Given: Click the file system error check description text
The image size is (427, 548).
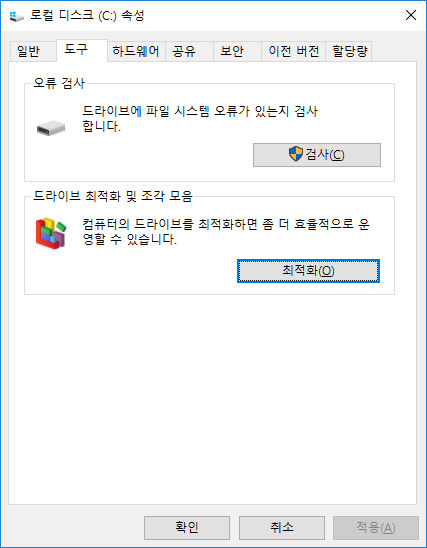Looking at the screenshot, I should (200, 119).
